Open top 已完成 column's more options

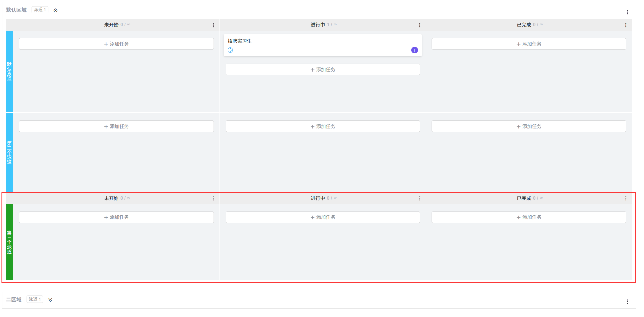tap(625, 25)
